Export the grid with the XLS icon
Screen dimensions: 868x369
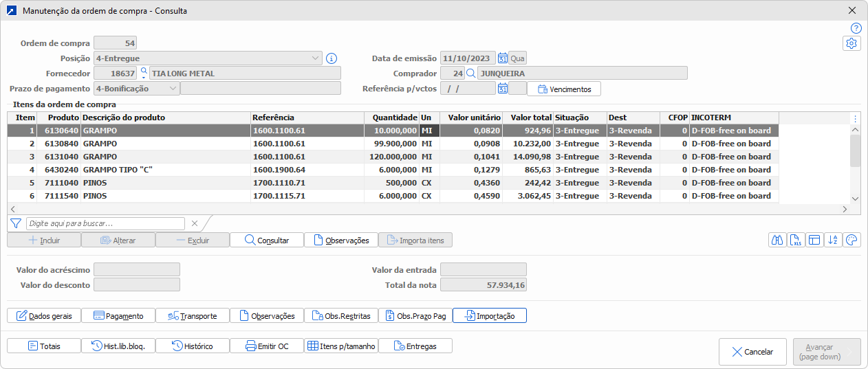pos(796,240)
